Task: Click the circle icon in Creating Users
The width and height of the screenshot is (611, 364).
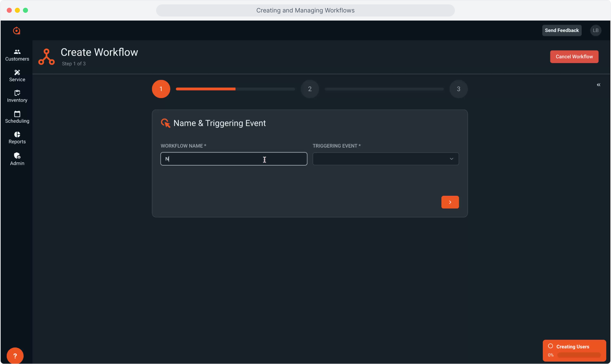Action: click(551, 346)
